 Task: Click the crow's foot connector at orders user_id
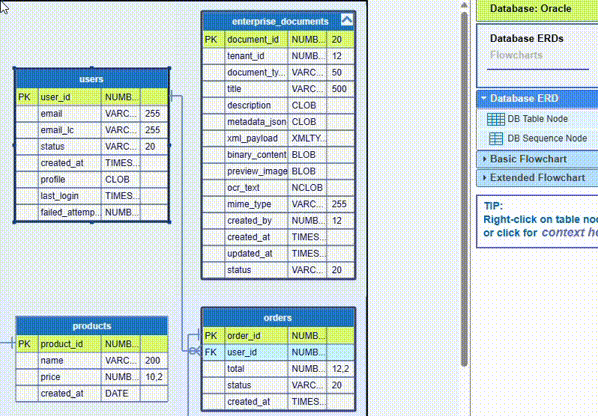coord(194,351)
